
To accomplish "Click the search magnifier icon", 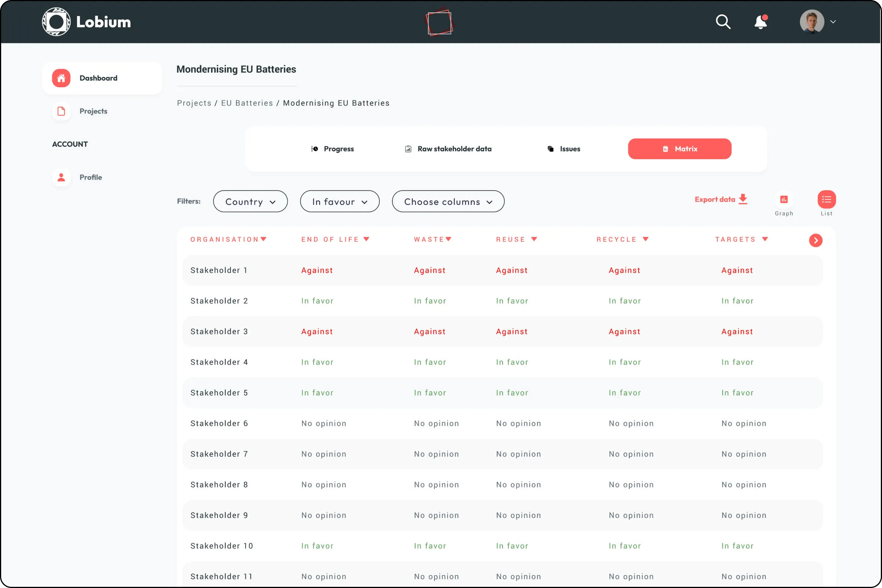I will point(723,22).
